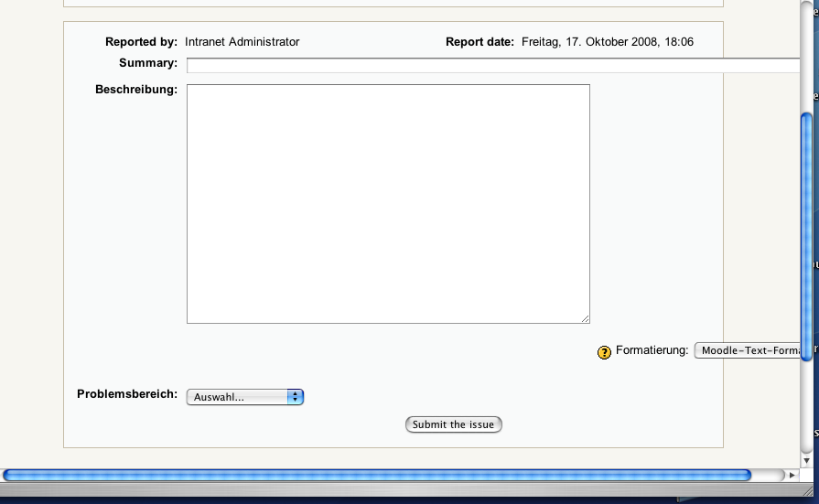The image size is (819, 504).
Task: Click the 'Report date:' label
Action: click(480, 42)
